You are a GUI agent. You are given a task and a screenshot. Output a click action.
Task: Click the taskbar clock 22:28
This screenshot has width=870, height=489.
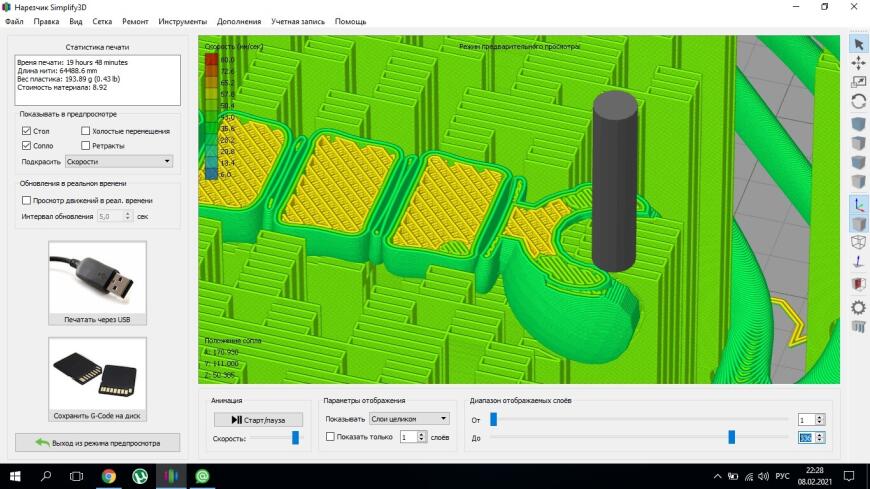pyautogui.click(x=815, y=470)
